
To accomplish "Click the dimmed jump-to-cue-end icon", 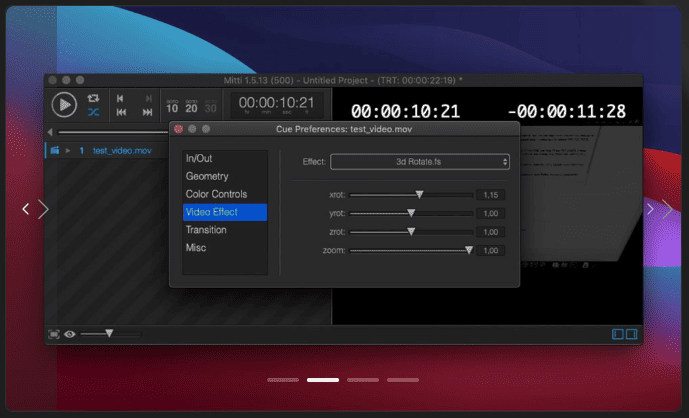I will (149, 98).
